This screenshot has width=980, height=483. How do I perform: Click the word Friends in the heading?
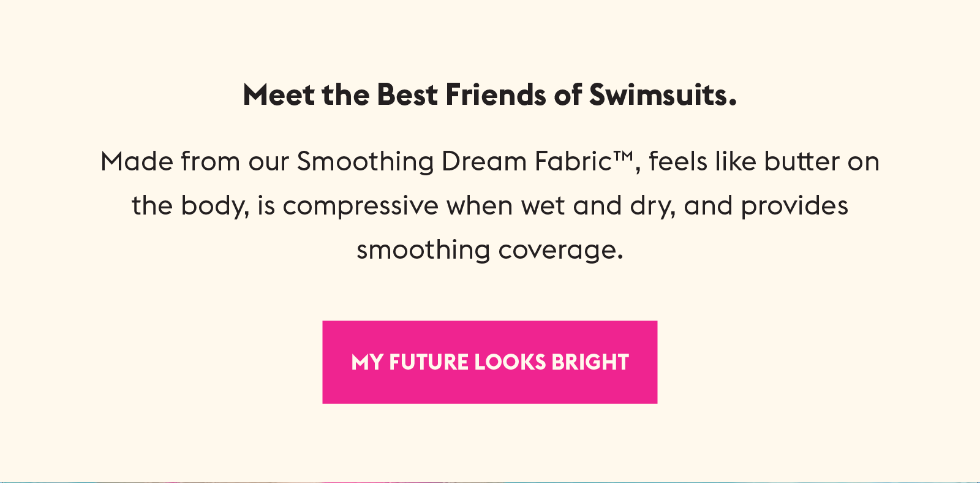pyautogui.click(x=495, y=95)
